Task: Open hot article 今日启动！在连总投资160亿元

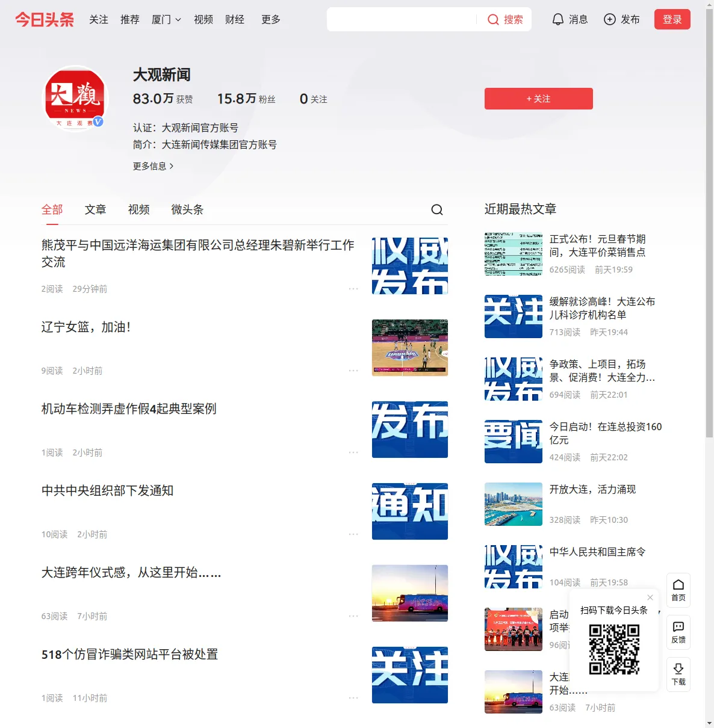Action: click(x=606, y=433)
